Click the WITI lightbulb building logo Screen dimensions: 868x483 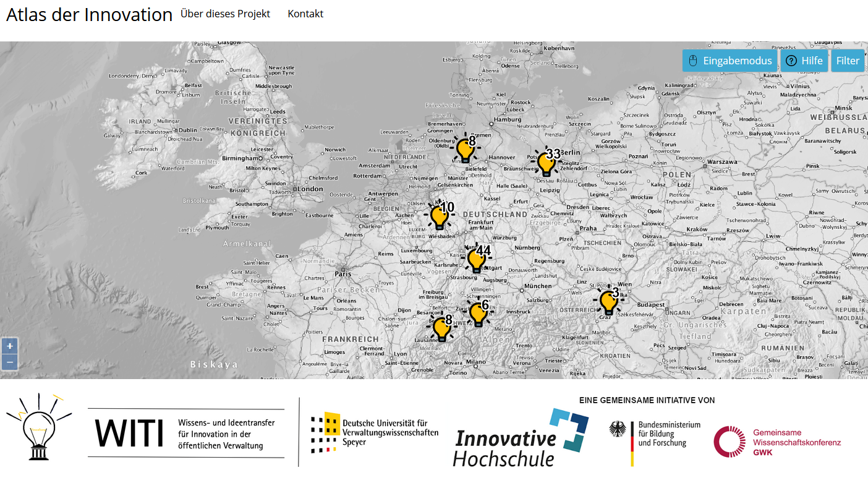tap(39, 427)
